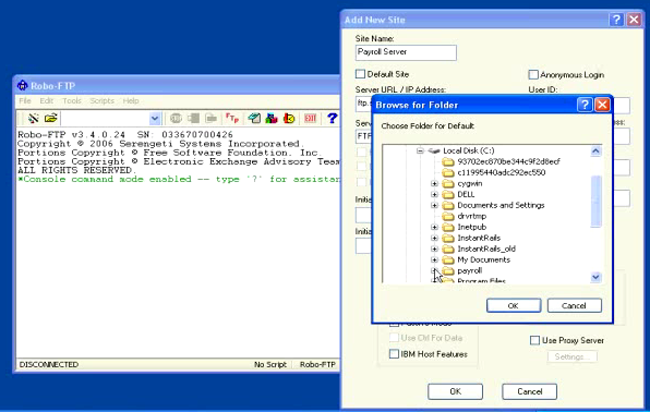The width and height of the screenshot is (650, 412).
Task: Select Local Disk (C:) in tree
Action: pyautogui.click(x=468, y=151)
